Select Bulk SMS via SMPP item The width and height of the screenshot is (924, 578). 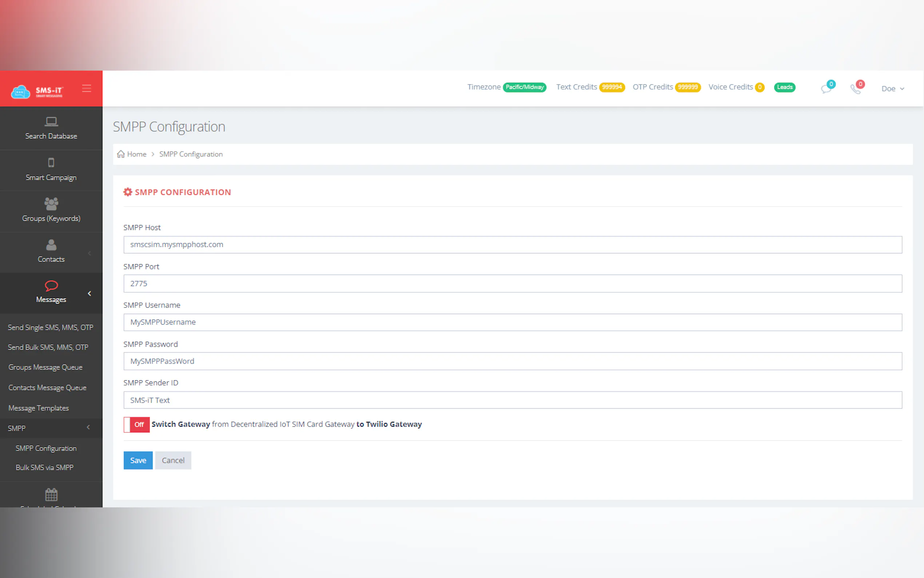coord(45,467)
